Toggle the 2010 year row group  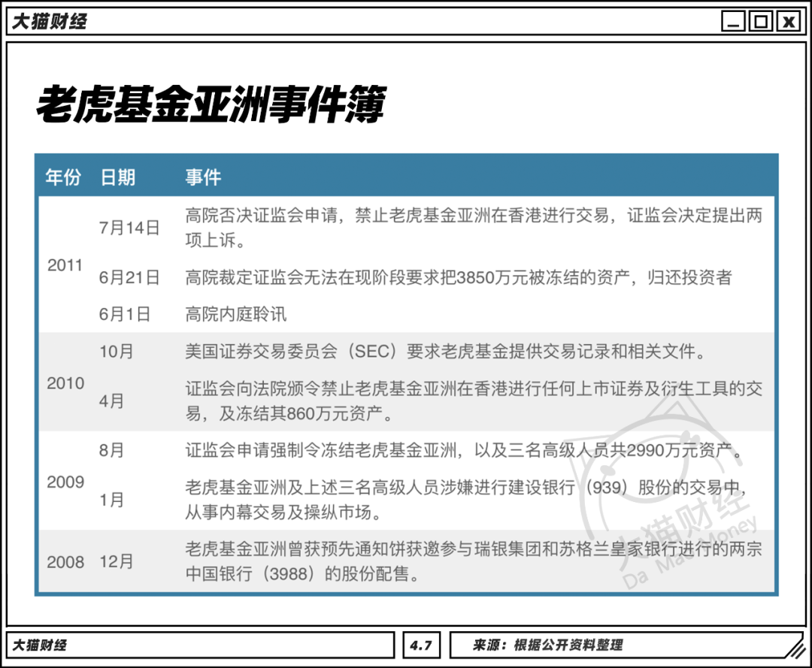[67, 383]
